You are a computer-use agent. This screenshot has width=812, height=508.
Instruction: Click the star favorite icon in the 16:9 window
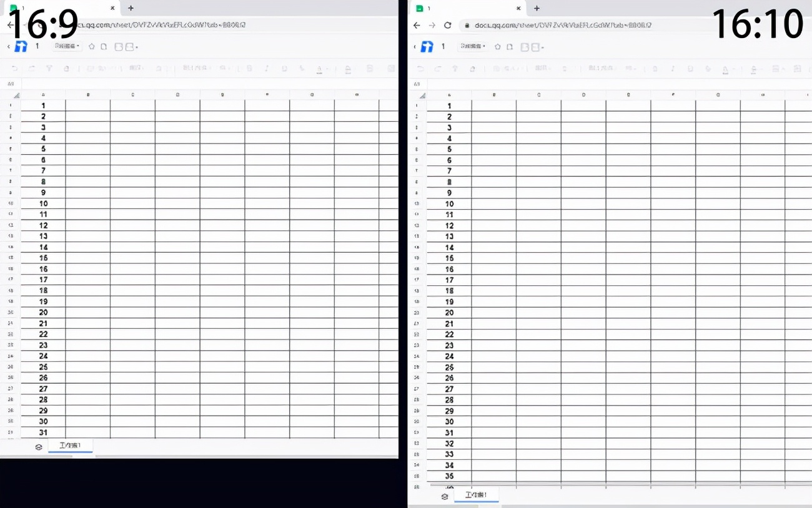click(x=92, y=47)
